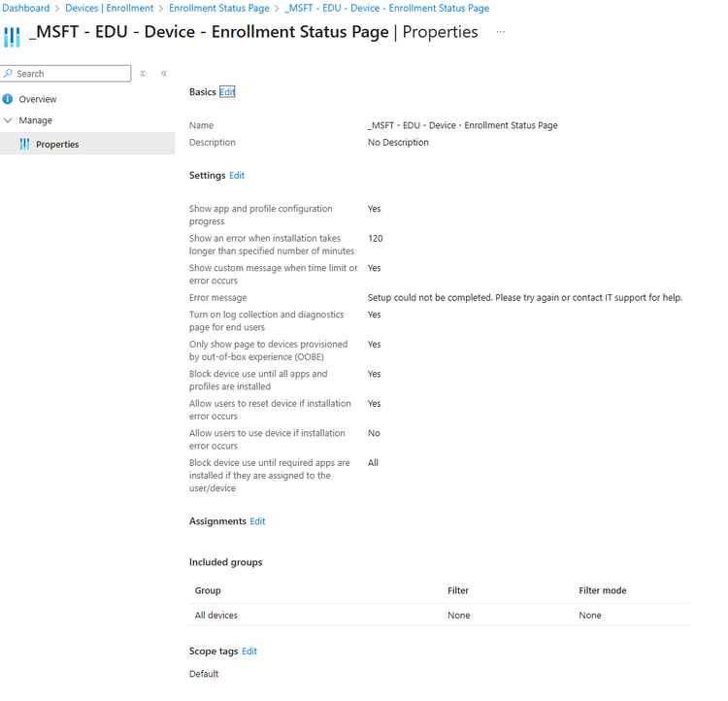Click the Properties bars icon in sidebar
728x701 pixels.
24,144
